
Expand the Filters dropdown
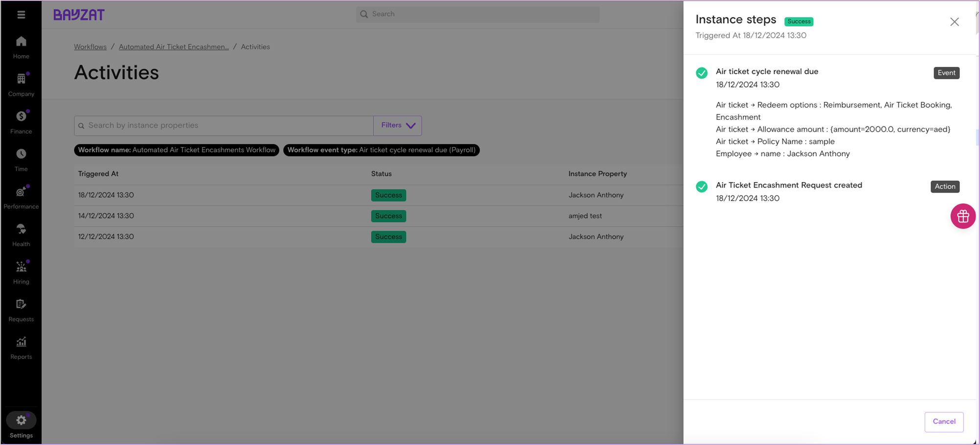coord(398,126)
